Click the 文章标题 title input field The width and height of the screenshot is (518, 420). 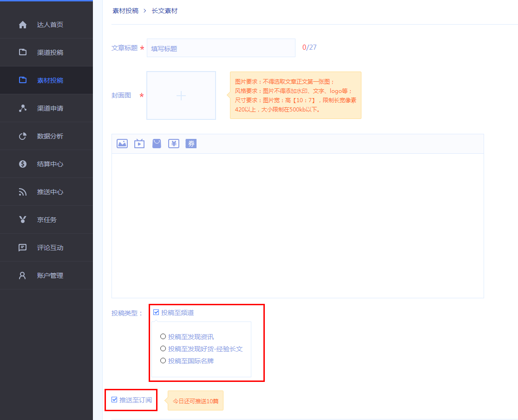pyautogui.click(x=221, y=48)
